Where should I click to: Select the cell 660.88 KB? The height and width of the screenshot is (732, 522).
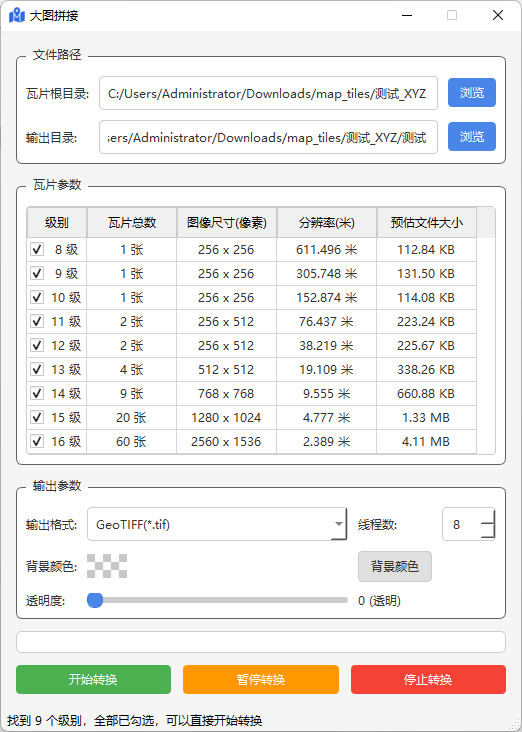click(426, 394)
